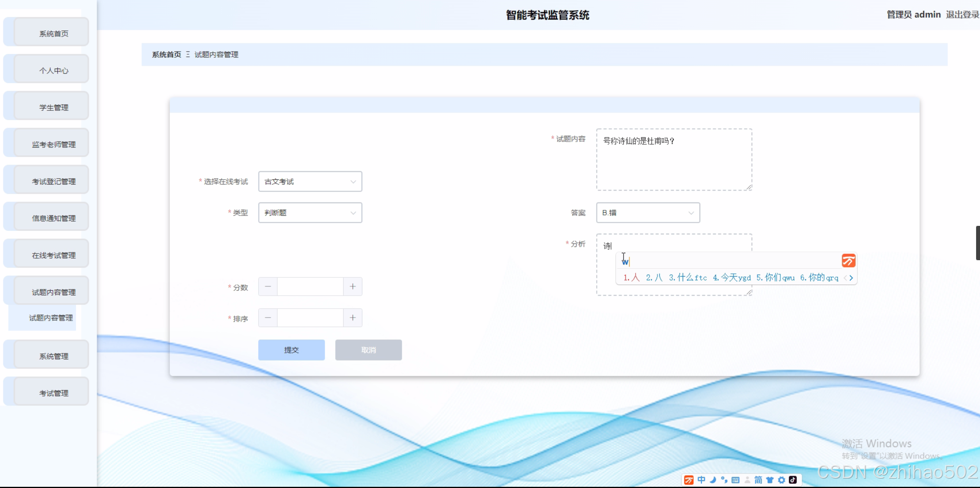The height and width of the screenshot is (488, 980).
Task: Click the IME logo in candidate window
Action: point(848,261)
